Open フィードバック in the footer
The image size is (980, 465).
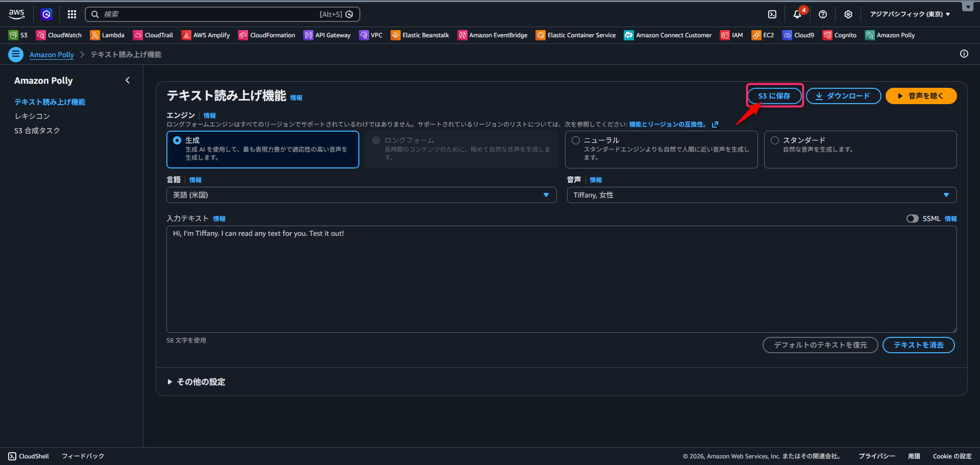click(83, 456)
